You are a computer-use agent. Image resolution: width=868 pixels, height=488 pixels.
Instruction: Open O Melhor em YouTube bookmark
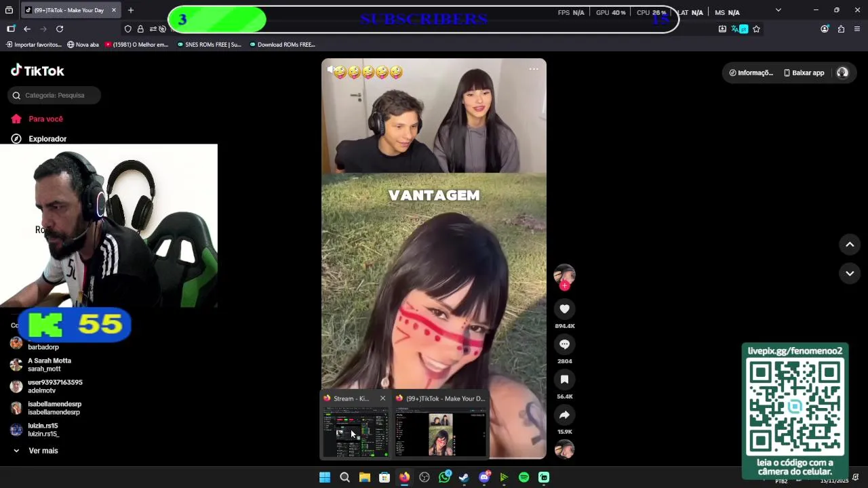coord(137,45)
